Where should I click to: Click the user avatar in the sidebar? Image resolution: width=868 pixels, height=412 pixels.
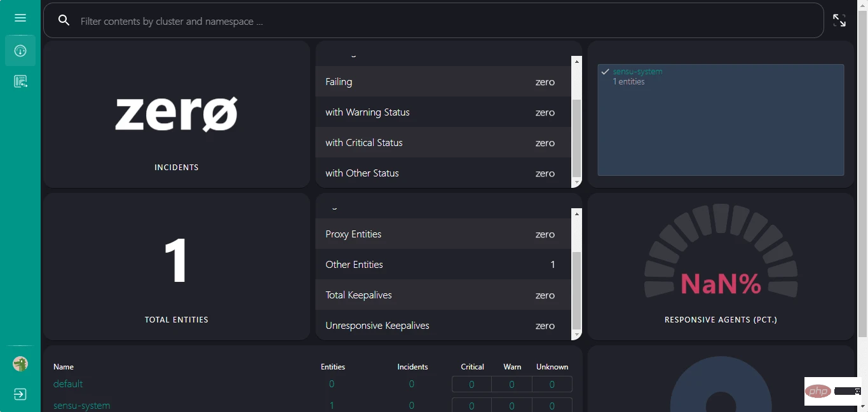click(x=20, y=364)
